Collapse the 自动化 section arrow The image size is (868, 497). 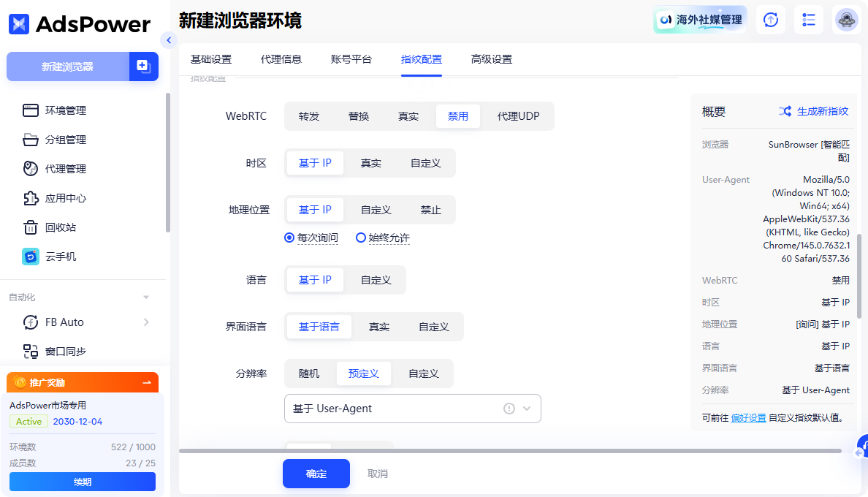coord(146,297)
